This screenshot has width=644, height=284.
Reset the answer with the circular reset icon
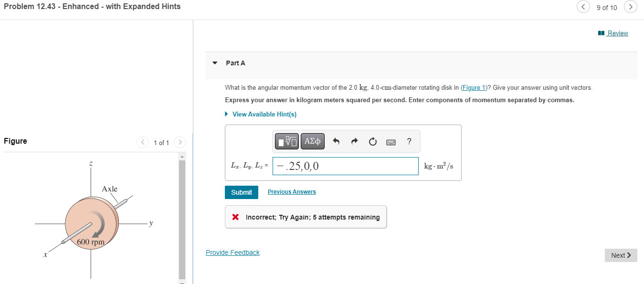[372, 141]
